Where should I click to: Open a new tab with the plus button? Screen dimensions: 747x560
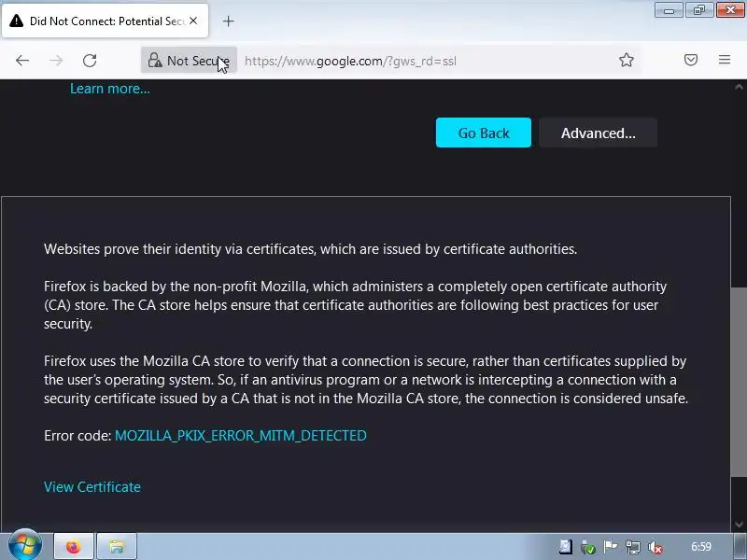pos(228,21)
